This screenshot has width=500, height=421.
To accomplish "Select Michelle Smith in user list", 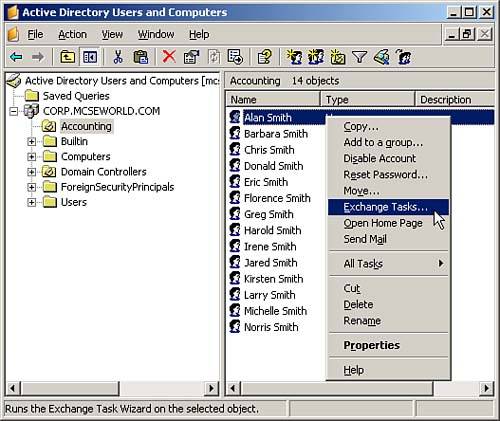I will click(275, 311).
